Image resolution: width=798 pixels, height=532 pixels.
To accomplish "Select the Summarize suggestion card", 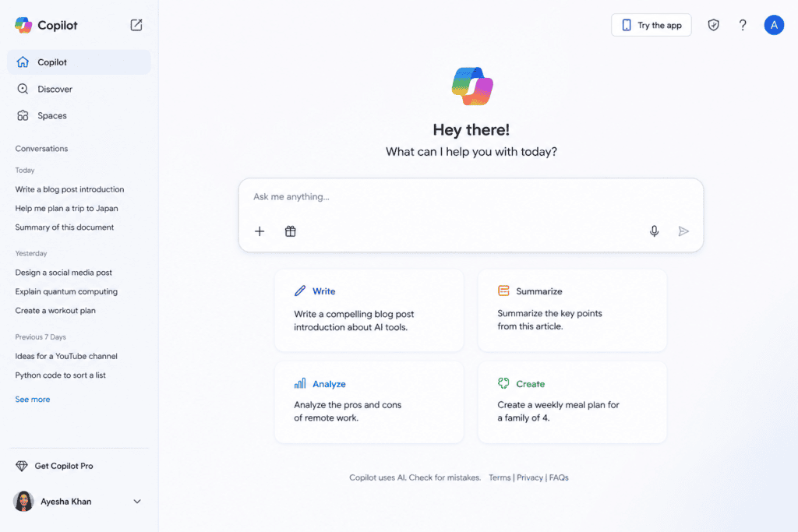I will (572, 310).
